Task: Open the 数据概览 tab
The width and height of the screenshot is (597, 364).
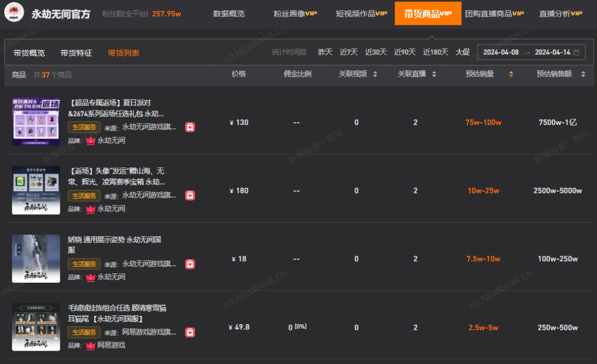Action: point(229,14)
